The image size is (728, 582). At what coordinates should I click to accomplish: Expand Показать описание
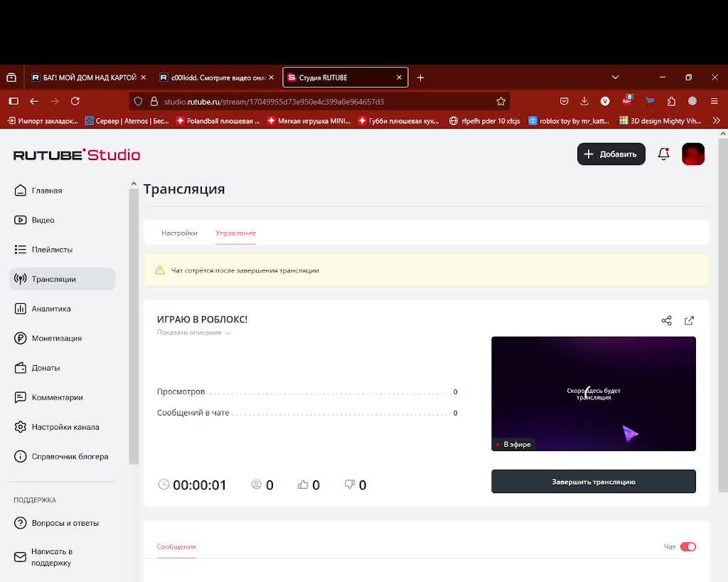pos(193,332)
